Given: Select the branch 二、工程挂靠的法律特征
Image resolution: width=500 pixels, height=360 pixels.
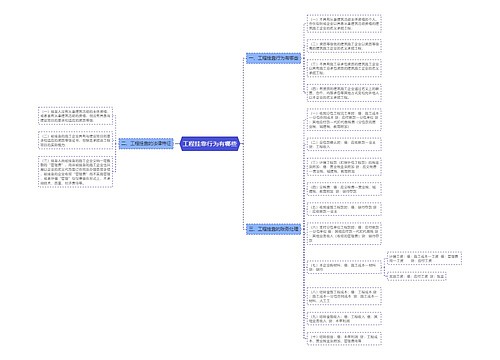Looking at the screenshot, I should click(146, 144).
